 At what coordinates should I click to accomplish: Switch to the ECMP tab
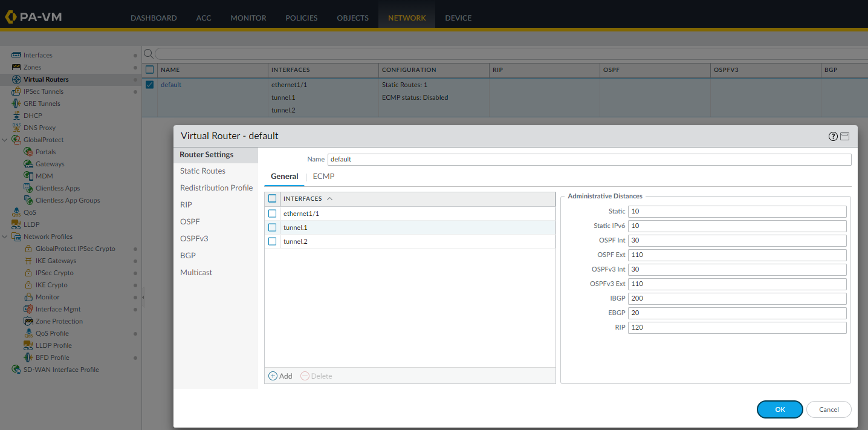coord(323,177)
